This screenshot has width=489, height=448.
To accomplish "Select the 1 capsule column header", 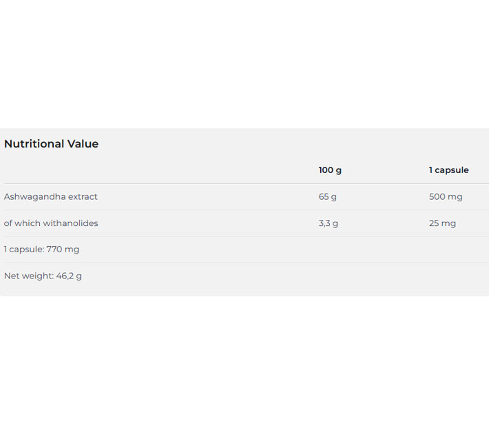I will tap(448, 170).
